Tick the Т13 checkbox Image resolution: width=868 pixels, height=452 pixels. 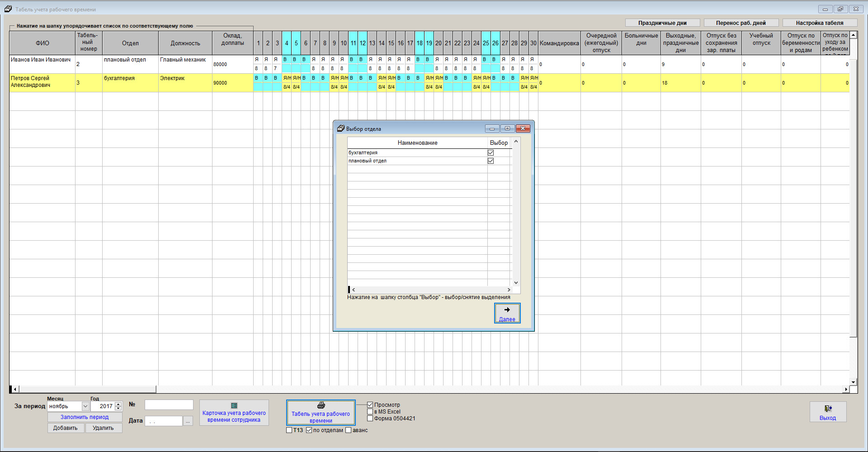[x=289, y=430]
